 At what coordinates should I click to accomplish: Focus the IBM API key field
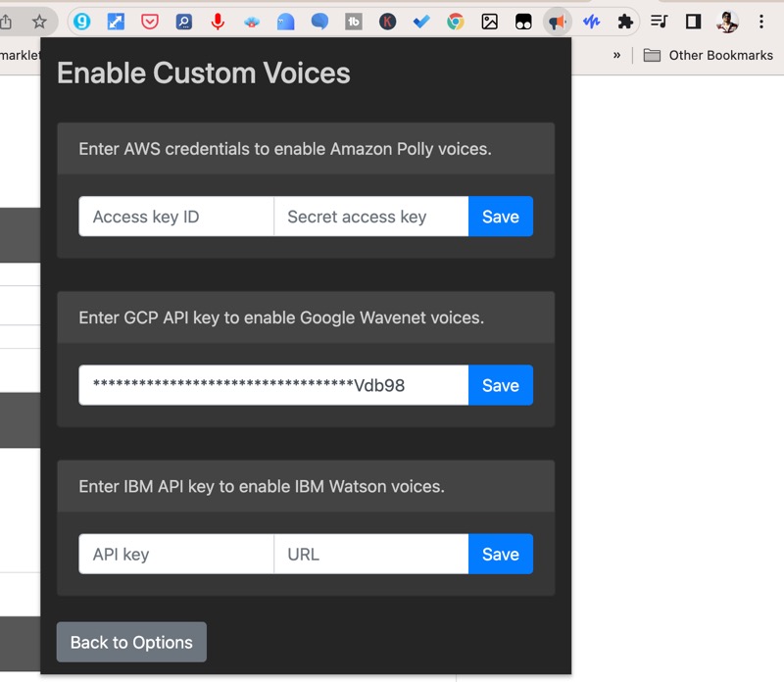[x=176, y=554]
